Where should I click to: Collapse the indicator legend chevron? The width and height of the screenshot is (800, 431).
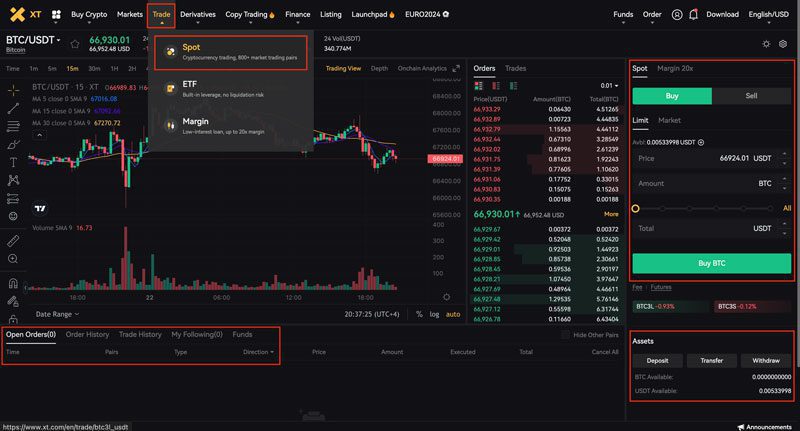coord(39,135)
